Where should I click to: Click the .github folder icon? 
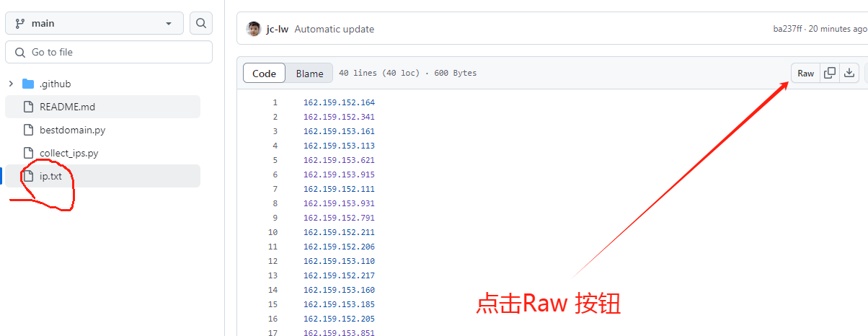coord(29,84)
